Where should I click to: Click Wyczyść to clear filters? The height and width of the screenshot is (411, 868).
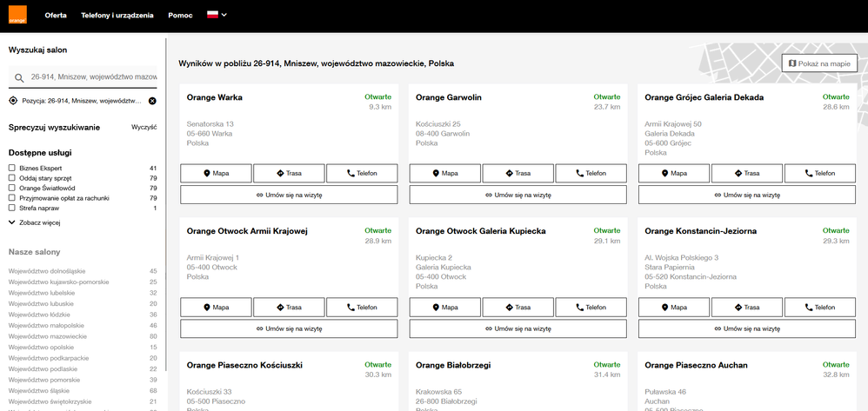tap(144, 127)
